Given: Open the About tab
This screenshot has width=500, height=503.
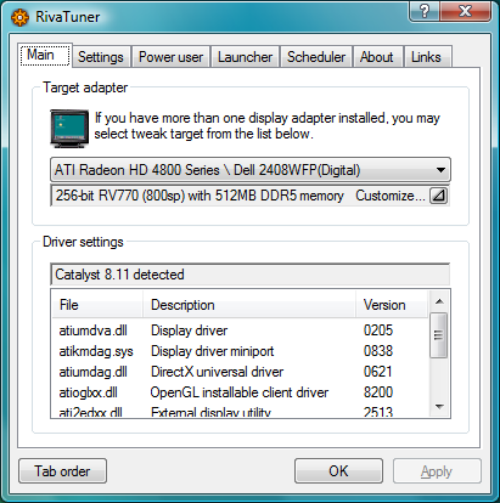Looking at the screenshot, I should click(377, 57).
